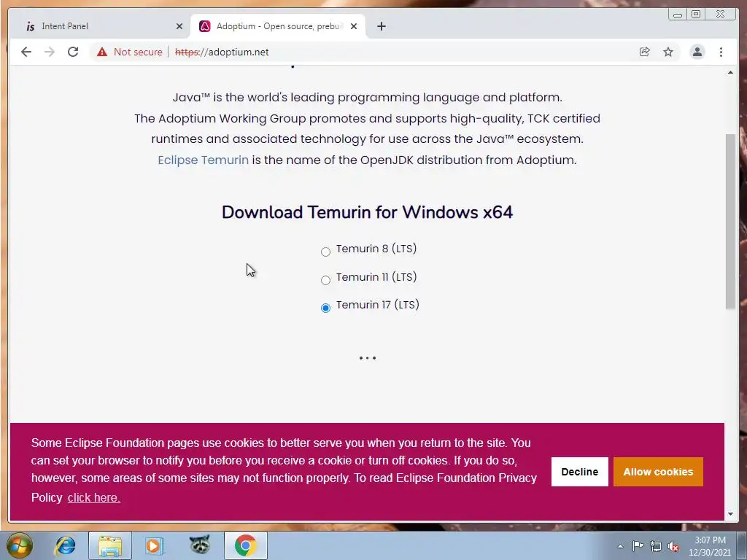
Task: Open the Windows Start menu
Action: tap(20, 545)
